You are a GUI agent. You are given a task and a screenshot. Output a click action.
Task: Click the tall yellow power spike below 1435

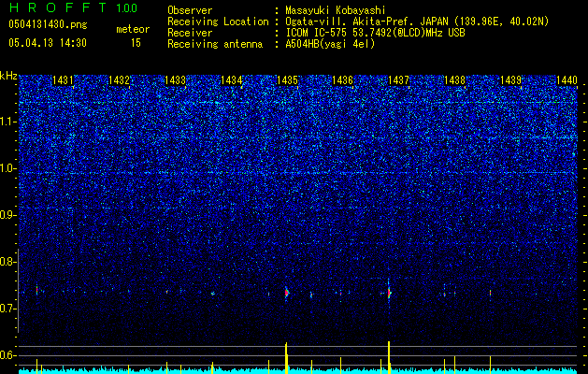(x=286, y=357)
